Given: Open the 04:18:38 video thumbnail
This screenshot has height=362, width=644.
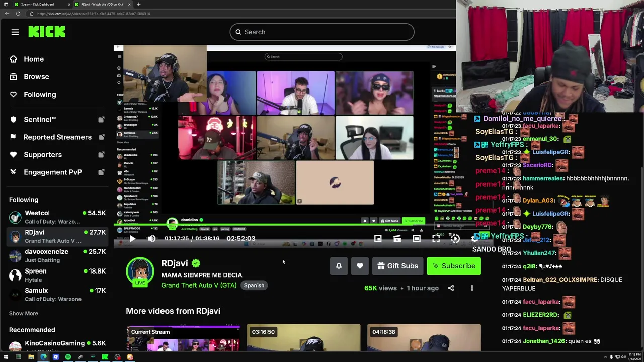Looking at the screenshot, I should (424, 338).
